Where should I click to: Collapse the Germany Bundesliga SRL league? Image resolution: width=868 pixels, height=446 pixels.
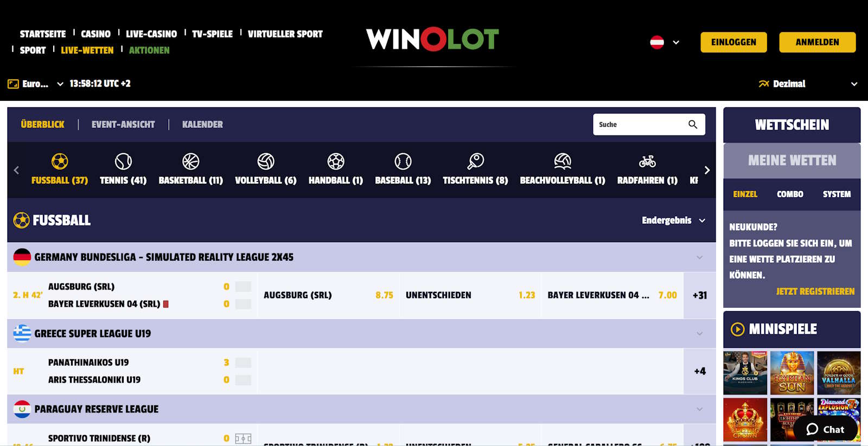point(699,257)
